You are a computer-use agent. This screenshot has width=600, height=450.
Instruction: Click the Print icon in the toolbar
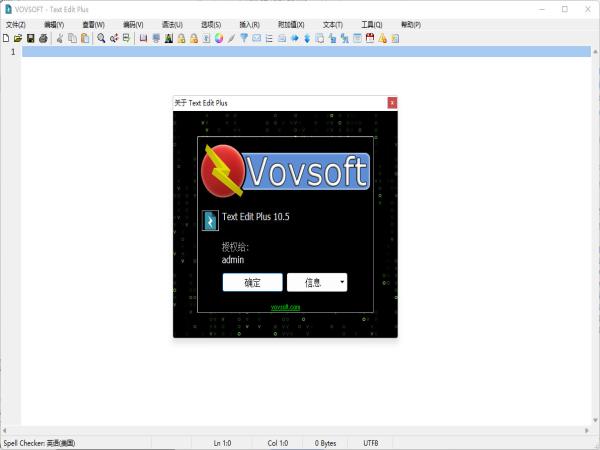click(43, 38)
